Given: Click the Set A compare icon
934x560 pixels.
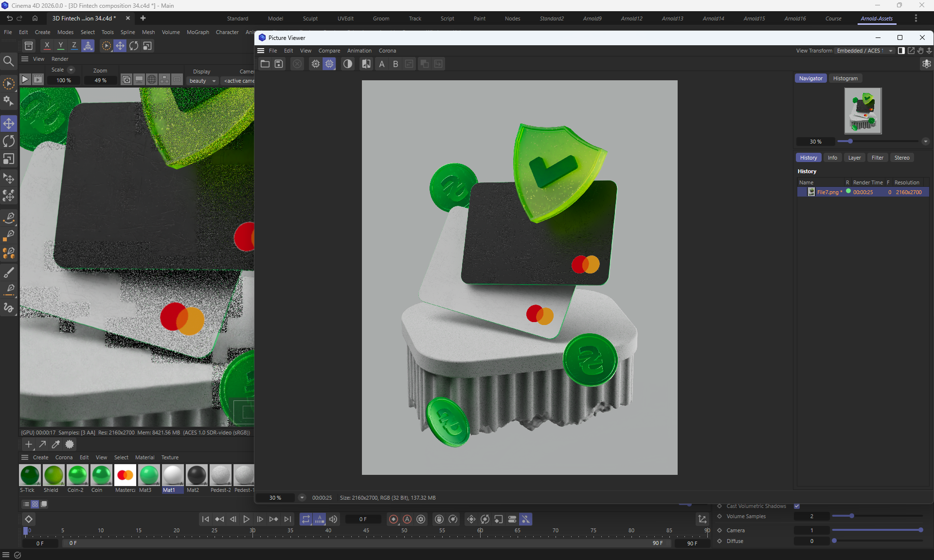Looking at the screenshot, I should pyautogui.click(x=382, y=64).
